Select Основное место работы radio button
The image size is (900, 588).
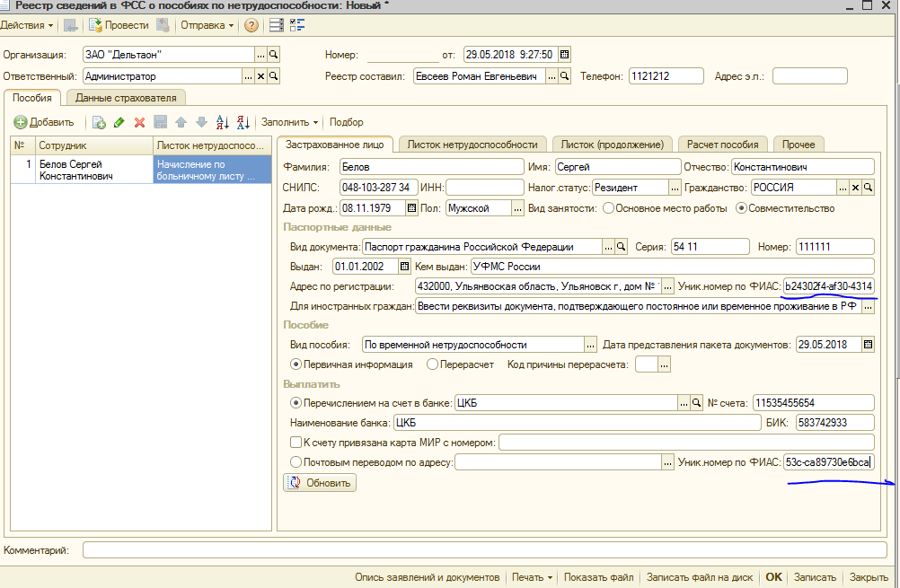(609, 208)
